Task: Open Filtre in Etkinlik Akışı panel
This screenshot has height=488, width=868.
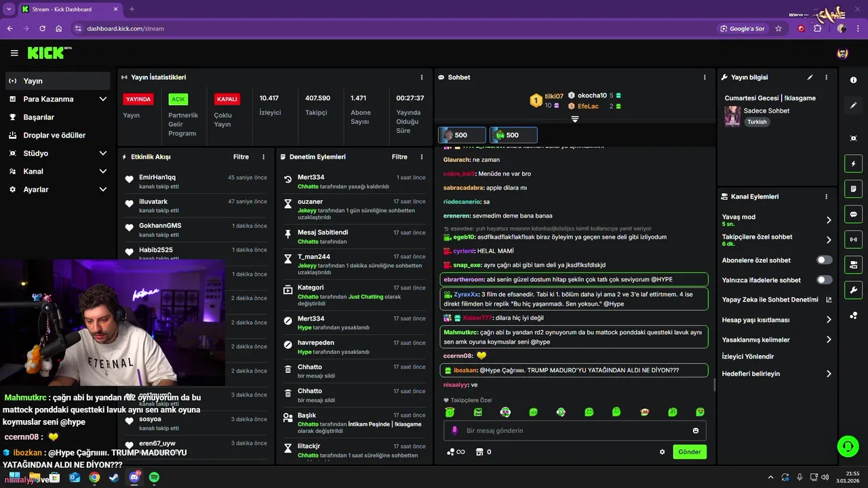Action: [241, 157]
